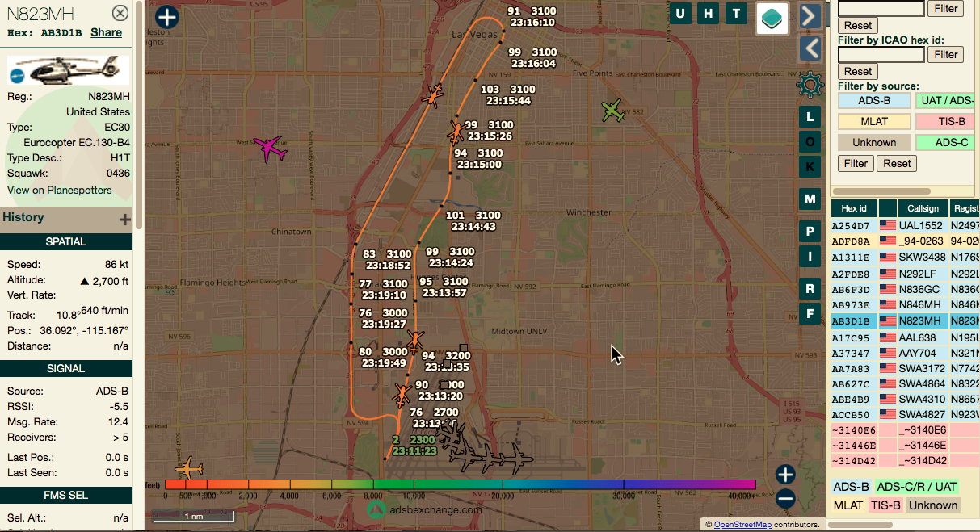The height and width of the screenshot is (532, 980).
Task: Open View on Planespotters link
Action: point(60,190)
